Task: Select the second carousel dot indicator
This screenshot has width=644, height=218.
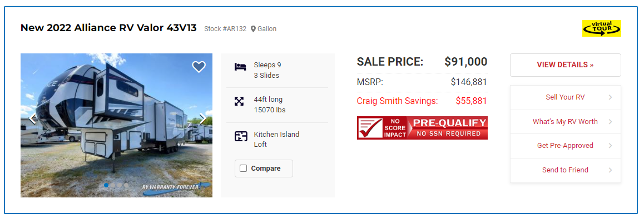Action: pos(113,186)
